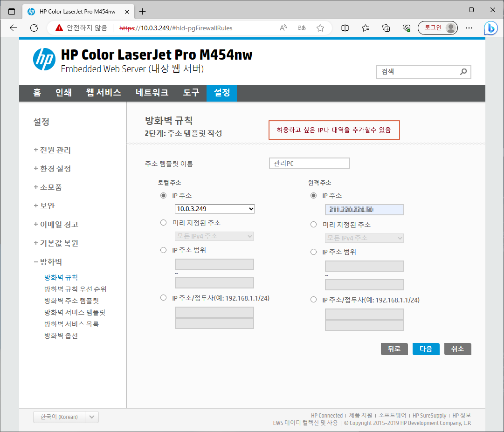Screen dimensions: 504x432
Task: Open the local 10.0.3.249 dropdown
Action: pyautogui.click(x=215, y=209)
